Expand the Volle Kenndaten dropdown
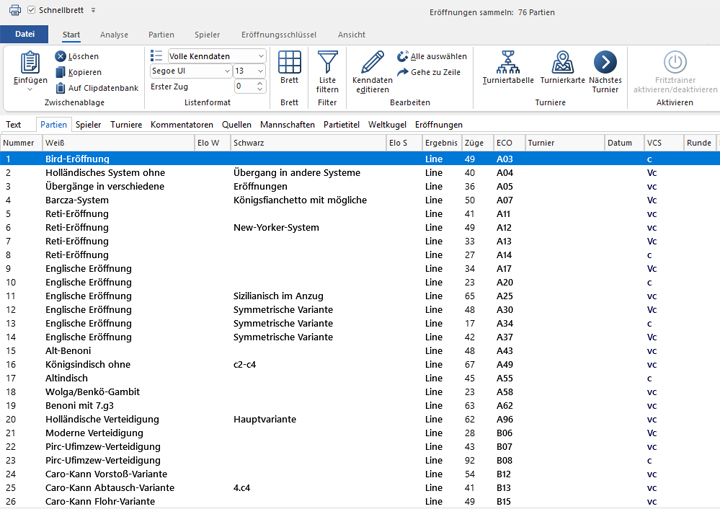The image size is (720, 509). coord(260,57)
